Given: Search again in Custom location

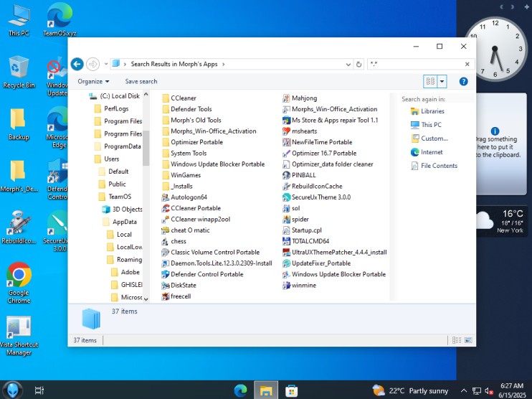Looking at the screenshot, I should 429,139.
